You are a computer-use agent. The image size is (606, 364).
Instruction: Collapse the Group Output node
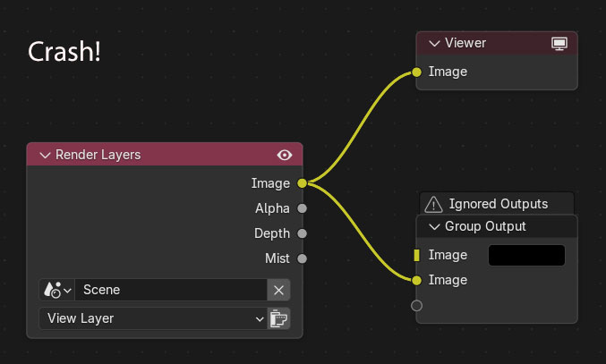tap(434, 226)
